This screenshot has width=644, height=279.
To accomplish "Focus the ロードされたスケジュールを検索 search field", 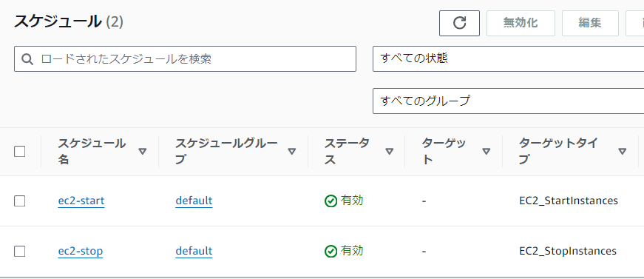I will pos(186,58).
